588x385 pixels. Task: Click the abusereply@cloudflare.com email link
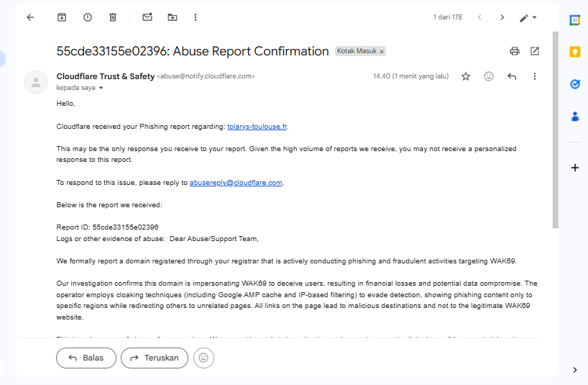pos(236,183)
